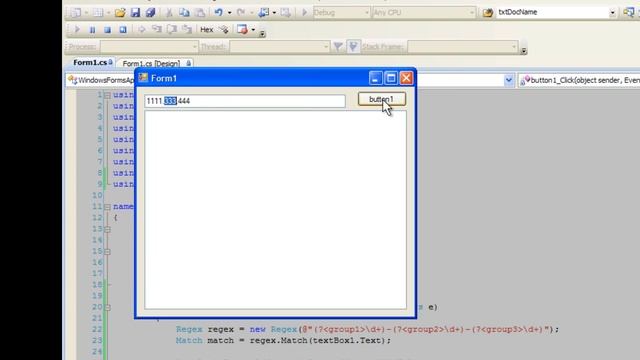
Task: Click the Continue icon in debug toolbar
Action: tap(77, 29)
